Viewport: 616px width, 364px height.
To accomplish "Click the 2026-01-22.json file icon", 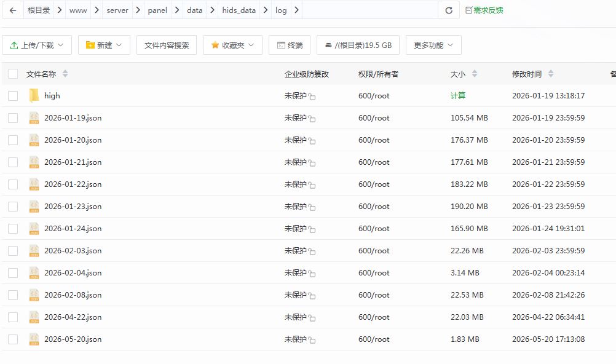I will pos(34,184).
